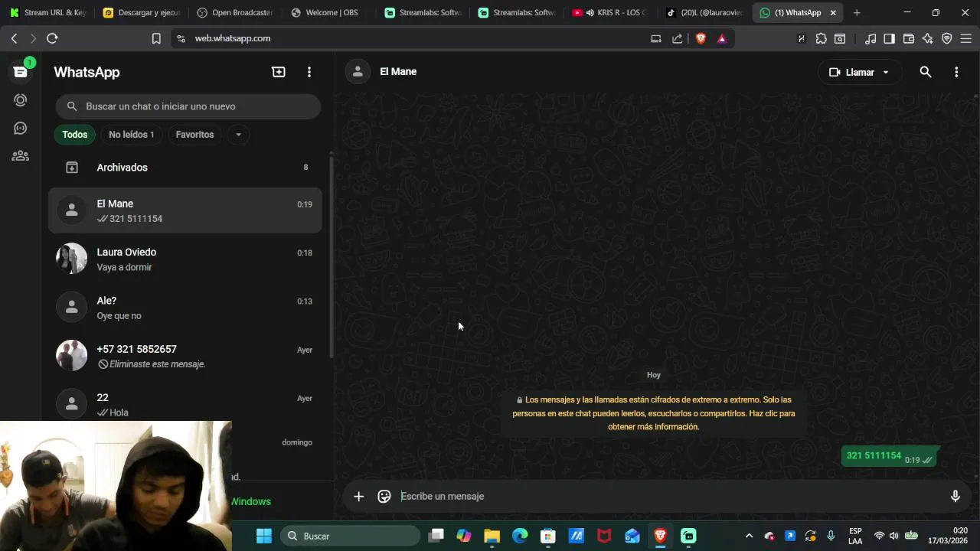The width and height of the screenshot is (980, 551).
Task: Open a new browser tab
Action: [x=857, y=13]
